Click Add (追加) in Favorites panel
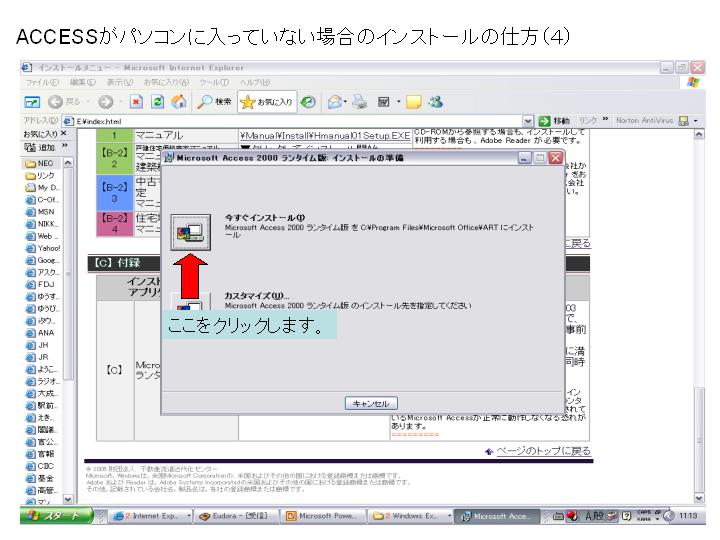 40,147
